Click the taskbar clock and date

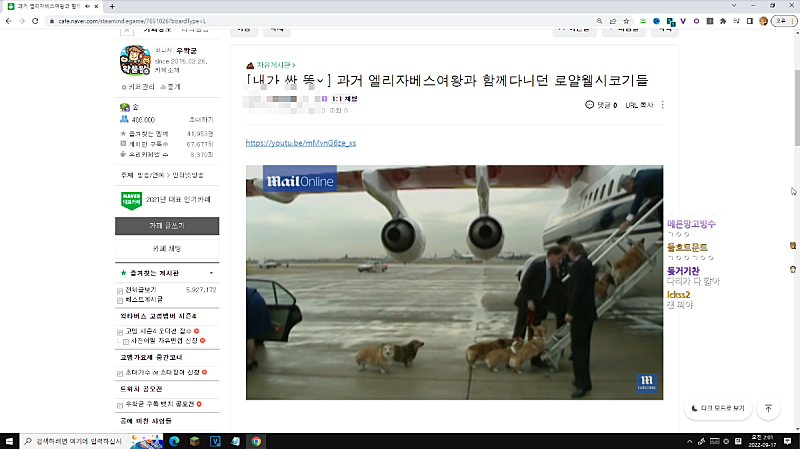(x=763, y=441)
